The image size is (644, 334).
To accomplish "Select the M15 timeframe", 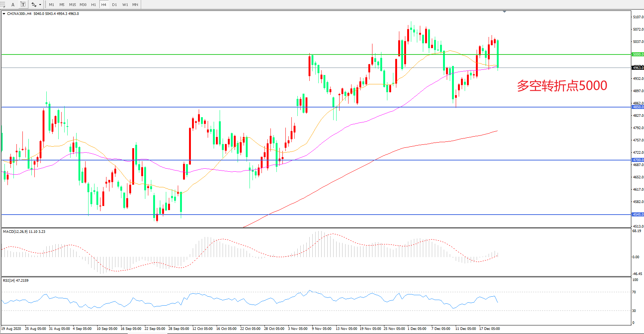I will coord(72,5).
